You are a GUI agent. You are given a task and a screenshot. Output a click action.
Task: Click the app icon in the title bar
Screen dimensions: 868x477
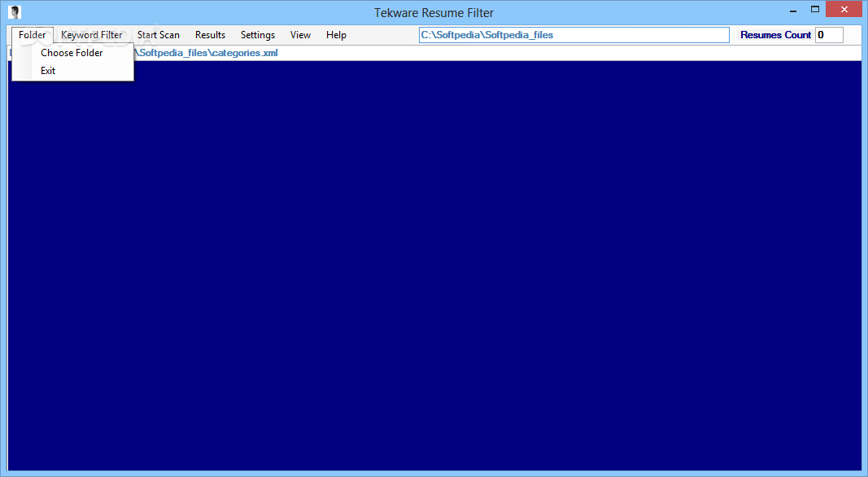pos(15,11)
